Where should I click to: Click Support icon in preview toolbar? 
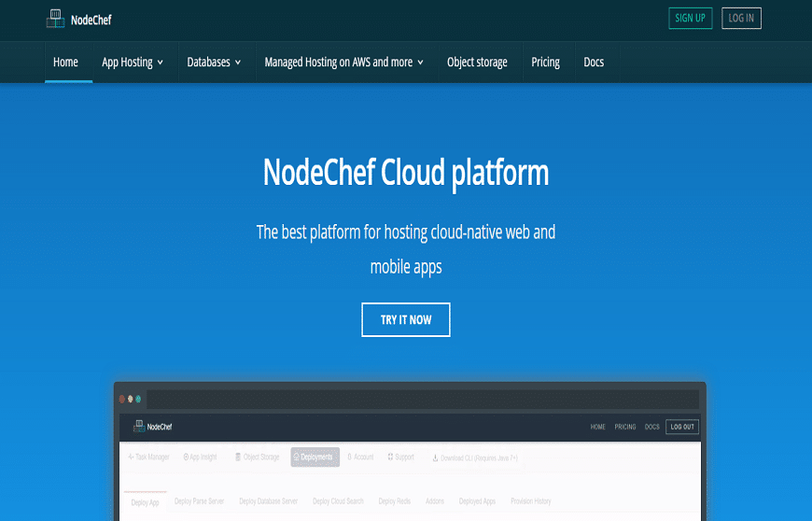pyautogui.click(x=390, y=457)
